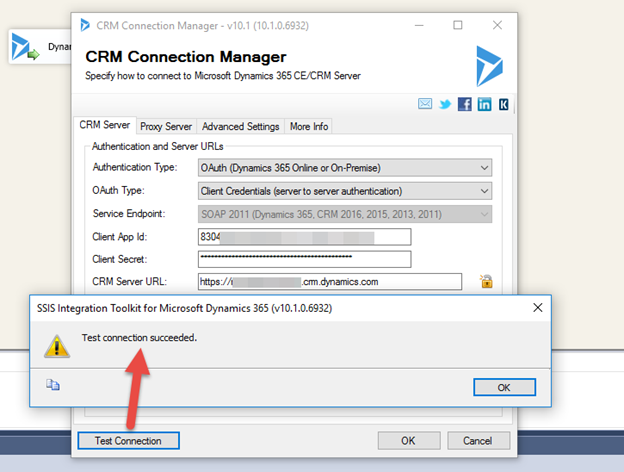
Task: Click into the CRM Server URL field
Action: pyautogui.click(x=330, y=281)
